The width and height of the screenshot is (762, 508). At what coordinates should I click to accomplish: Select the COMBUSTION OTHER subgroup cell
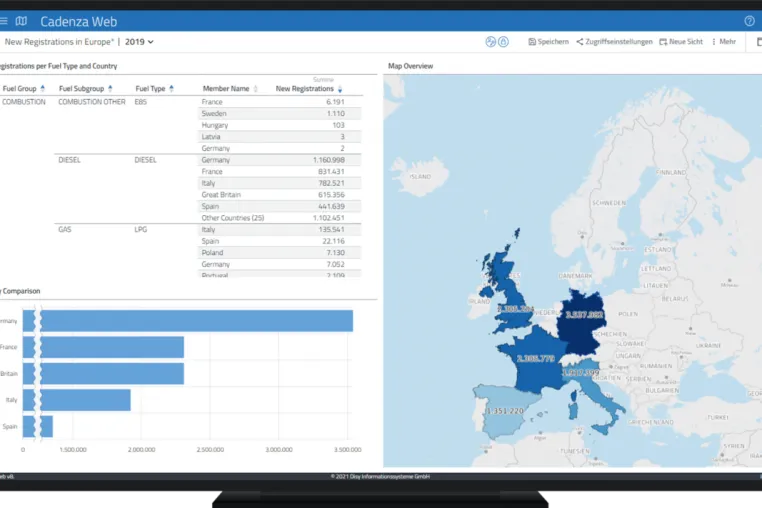[92, 102]
